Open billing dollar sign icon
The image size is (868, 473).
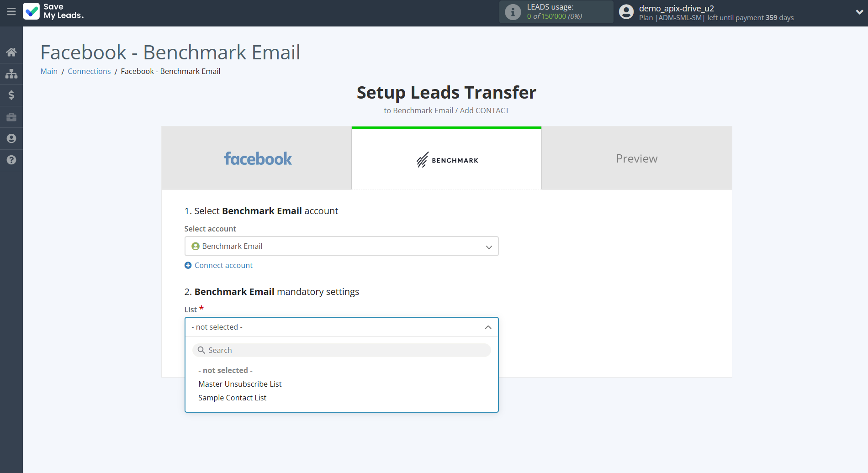tap(11, 95)
